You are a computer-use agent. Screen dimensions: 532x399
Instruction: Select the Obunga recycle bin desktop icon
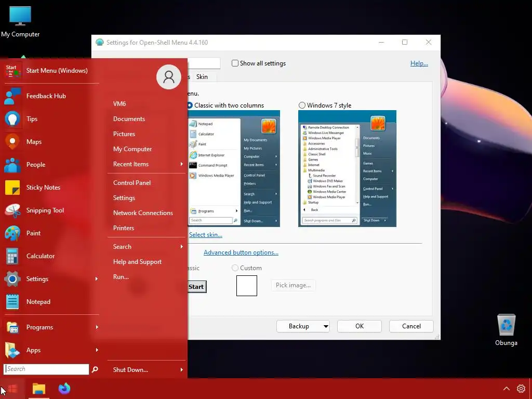506,330
